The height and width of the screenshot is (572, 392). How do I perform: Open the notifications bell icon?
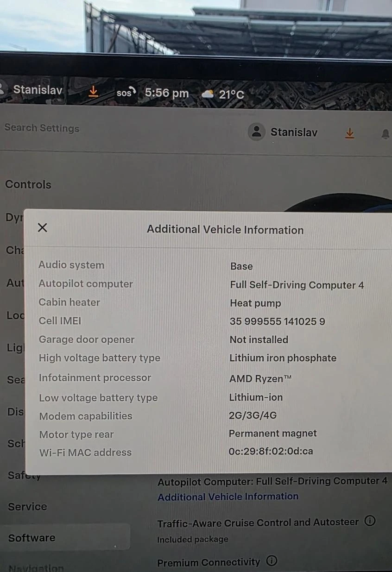[385, 134]
